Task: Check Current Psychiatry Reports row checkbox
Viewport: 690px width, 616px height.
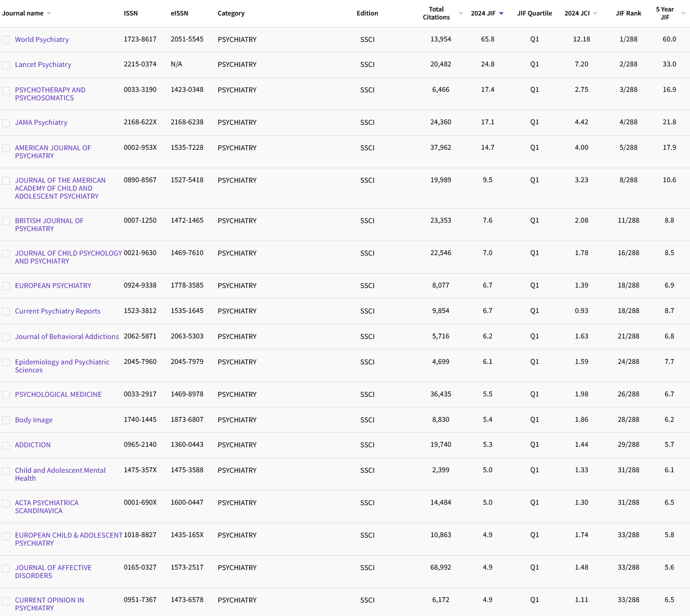Action: (6, 311)
